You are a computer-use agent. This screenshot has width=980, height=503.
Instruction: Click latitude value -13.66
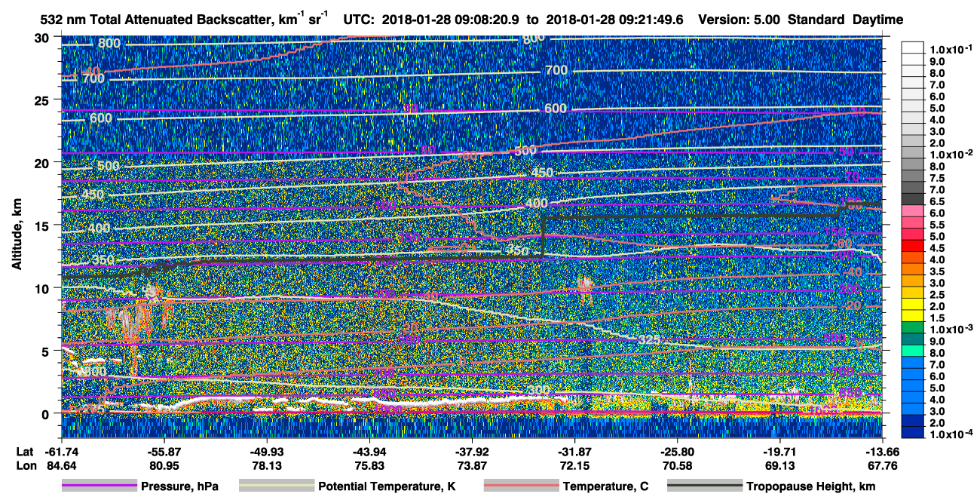882,452
